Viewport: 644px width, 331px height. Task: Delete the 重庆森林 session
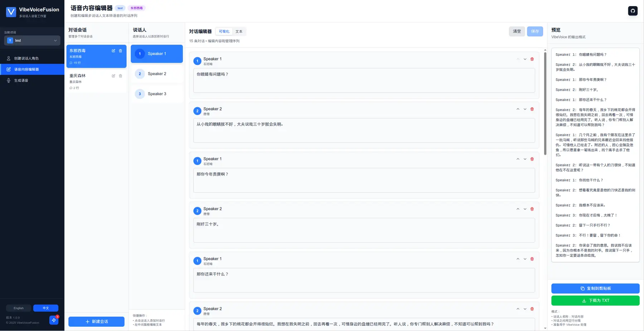(121, 76)
